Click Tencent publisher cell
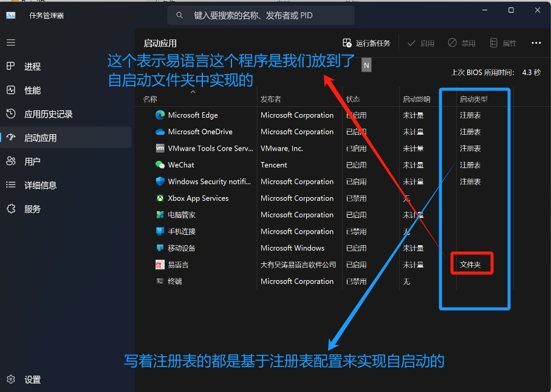 pos(274,165)
